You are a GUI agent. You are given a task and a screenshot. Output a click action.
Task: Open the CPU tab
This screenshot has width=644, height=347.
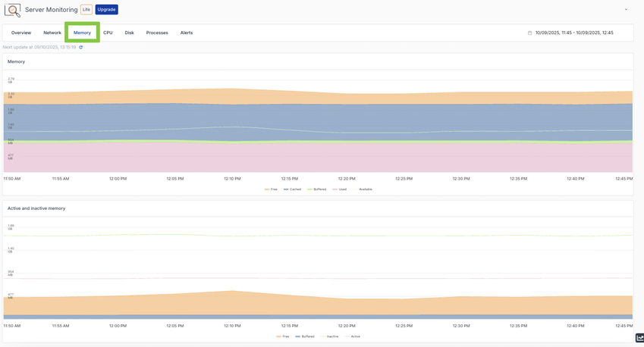click(x=108, y=33)
